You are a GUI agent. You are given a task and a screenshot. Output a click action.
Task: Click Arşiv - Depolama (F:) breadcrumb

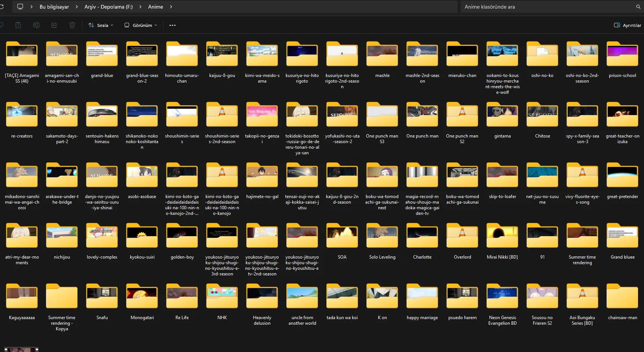tap(109, 7)
